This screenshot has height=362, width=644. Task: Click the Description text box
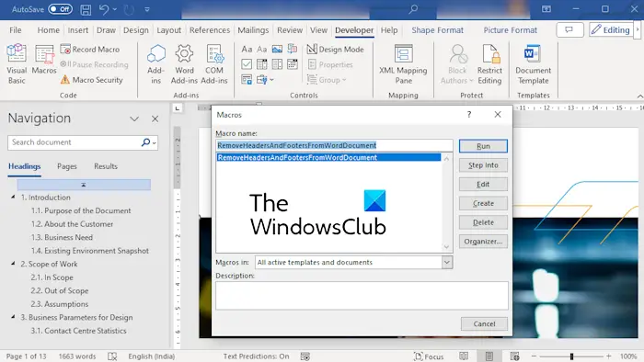pos(362,296)
